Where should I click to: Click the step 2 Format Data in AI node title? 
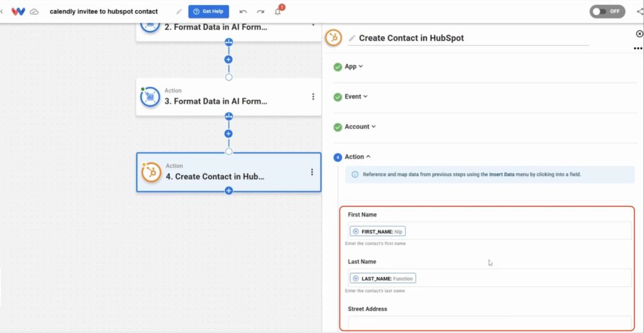tap(216, 28)
